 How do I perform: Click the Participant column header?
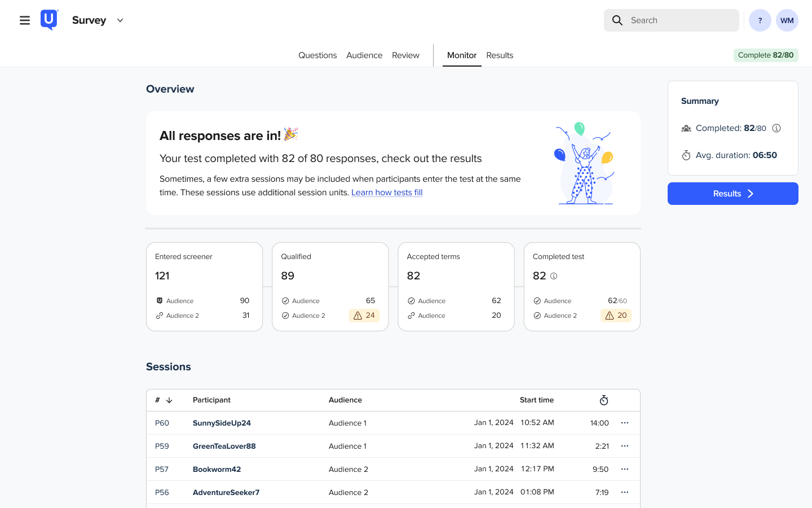211,400
